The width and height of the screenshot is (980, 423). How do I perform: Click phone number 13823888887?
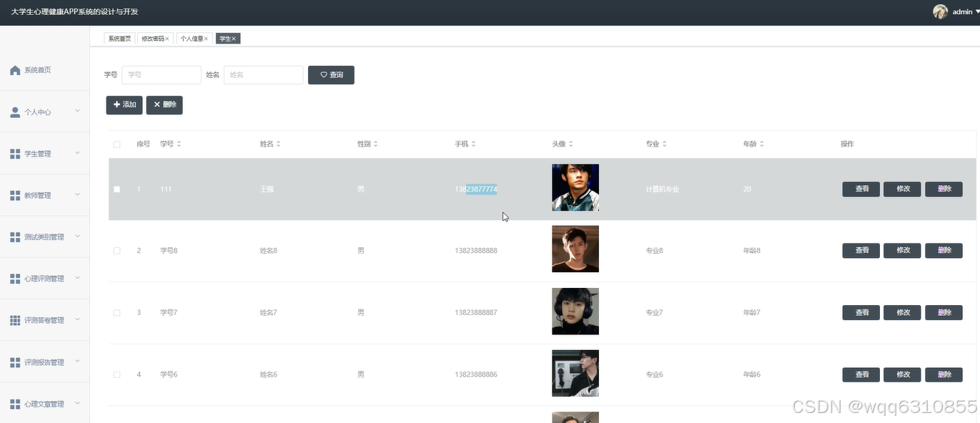click(x=476, y=313)
